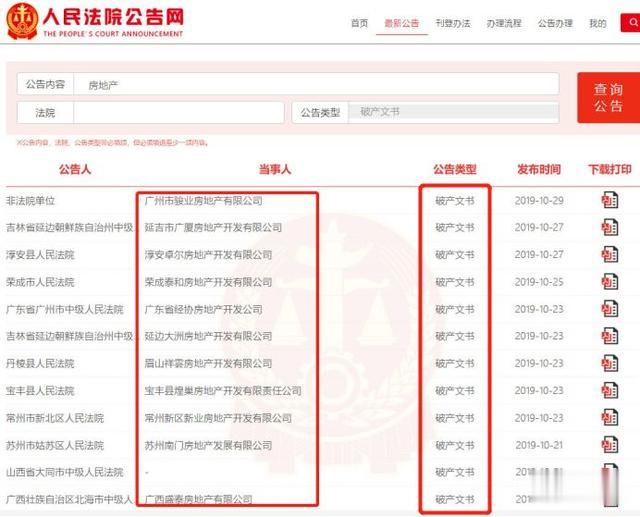Download document for 眉山祥云房地产开发有限公司

point(609,363)
